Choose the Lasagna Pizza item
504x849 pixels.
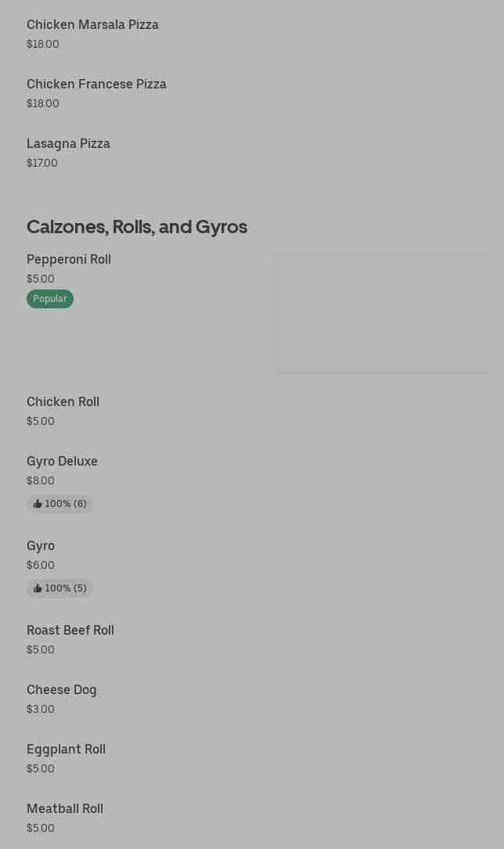pyautogui.click(x=68, y=144)
